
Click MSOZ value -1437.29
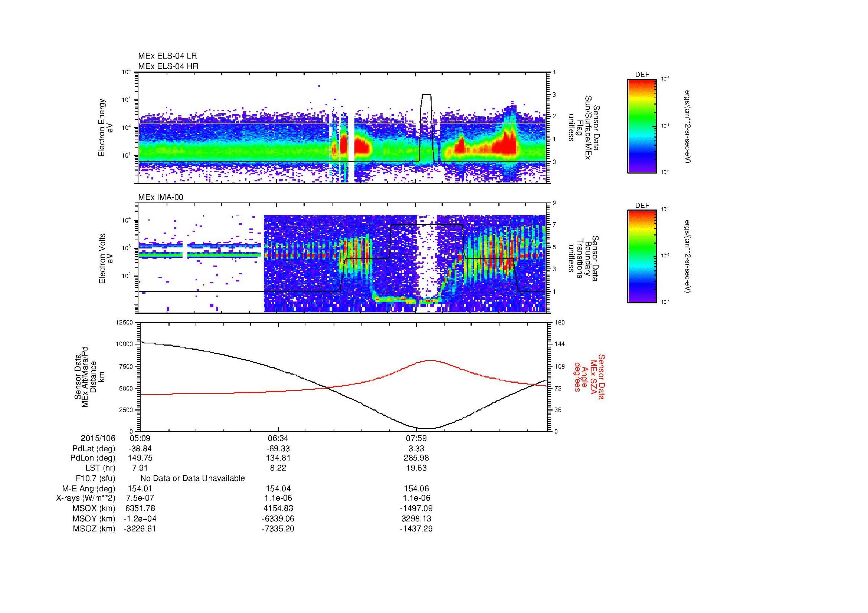[x=416, y=529]
